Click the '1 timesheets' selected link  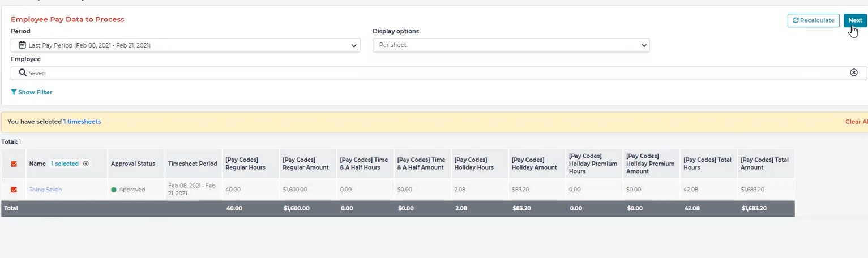[x=82, y=122]
